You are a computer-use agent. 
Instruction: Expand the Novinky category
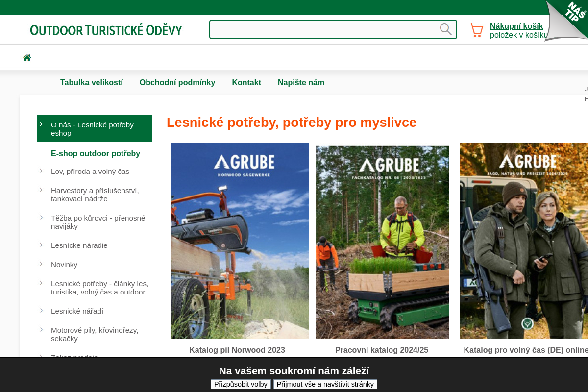click(64, 264)
